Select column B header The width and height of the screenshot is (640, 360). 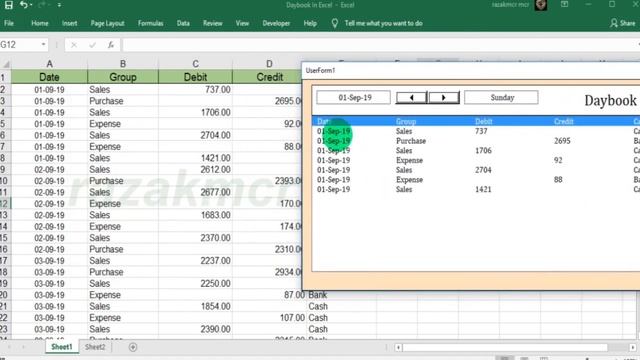point(123,64)
